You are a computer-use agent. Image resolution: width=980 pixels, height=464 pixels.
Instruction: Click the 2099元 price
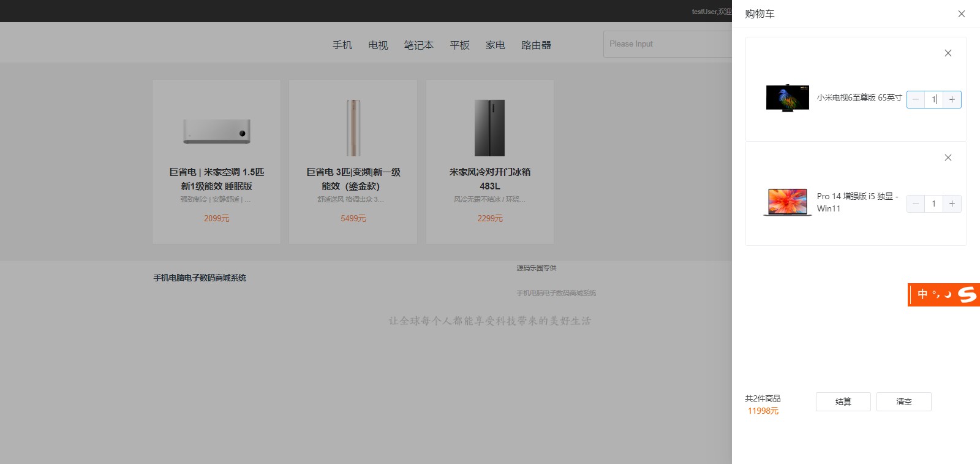point(217,218)
